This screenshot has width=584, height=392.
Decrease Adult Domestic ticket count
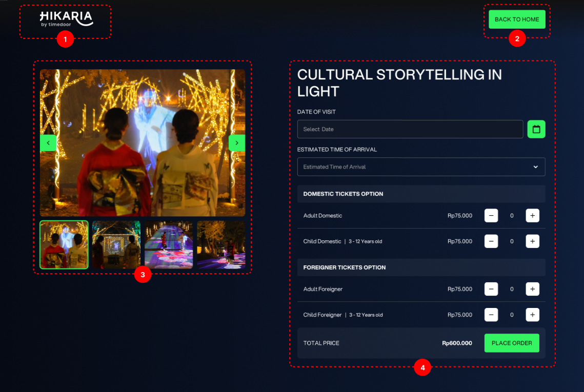click(x=491, y=216)
